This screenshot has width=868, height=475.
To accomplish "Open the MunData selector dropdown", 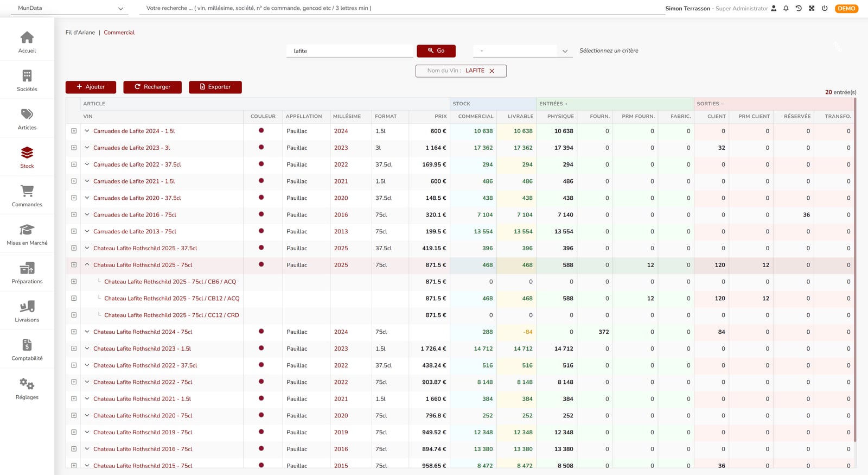I will click(x=71, y=8).
